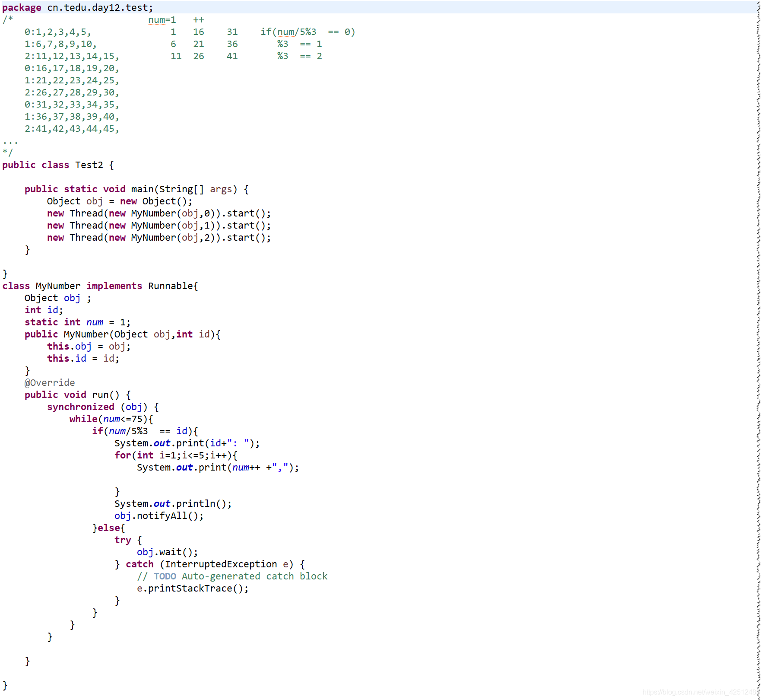Click comment line '2:41,42,43,44,45,'
The height and width of the screenshot is (700, 764).
pyautogui.click(x=72, y=128)
